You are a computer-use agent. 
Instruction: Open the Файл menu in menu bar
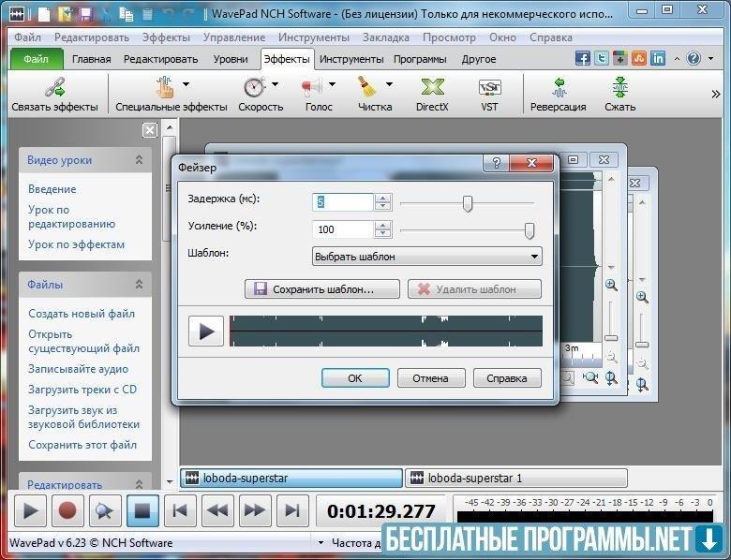click(x=27, y=37)
